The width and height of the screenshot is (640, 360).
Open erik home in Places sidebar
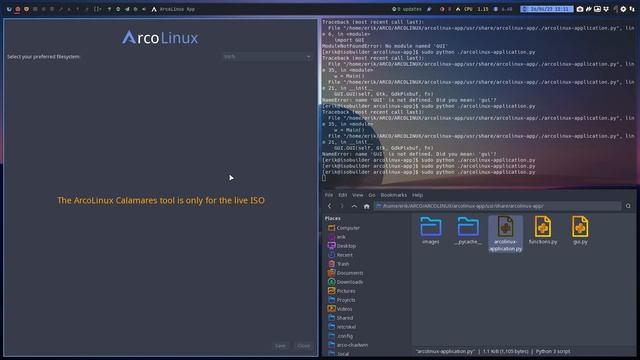(x=337, y=237)
